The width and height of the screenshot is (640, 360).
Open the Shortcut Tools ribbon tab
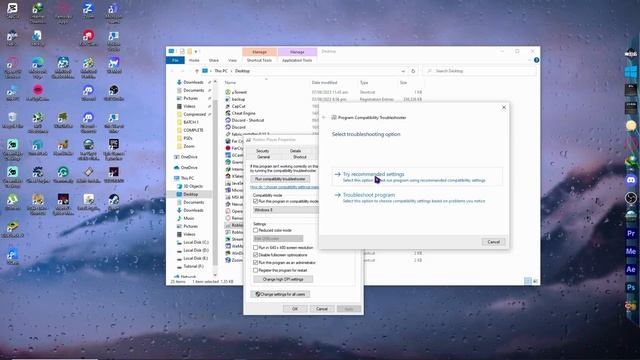(x=259, y=60)
